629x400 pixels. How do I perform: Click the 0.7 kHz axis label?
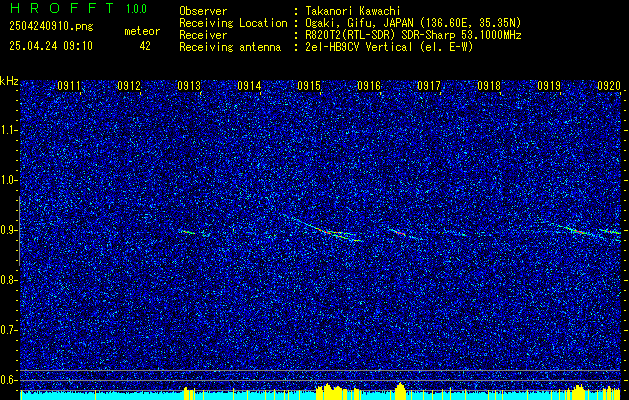coord(7,330)
